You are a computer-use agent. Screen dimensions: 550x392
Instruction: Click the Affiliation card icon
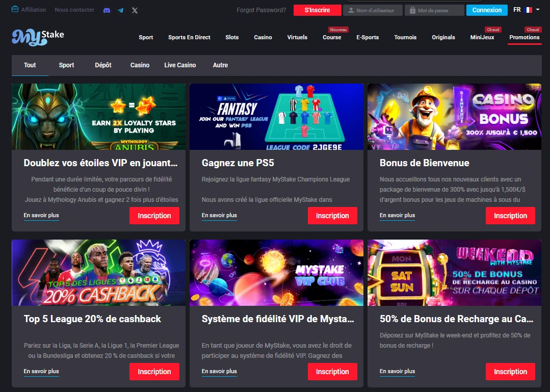coord(15,9)
